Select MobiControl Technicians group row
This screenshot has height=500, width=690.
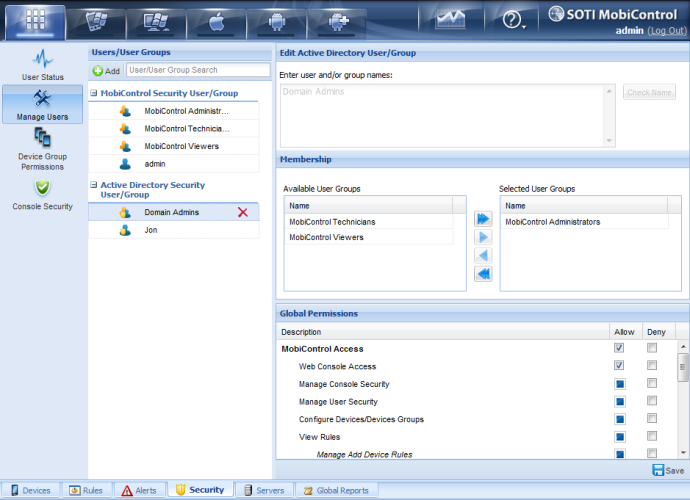coord(174,129)
